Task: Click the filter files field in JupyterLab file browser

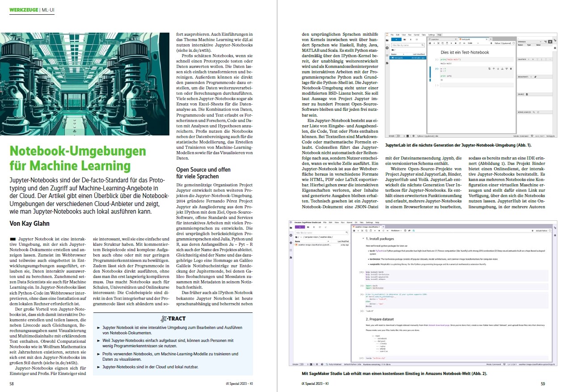Action: [x=409, y=45]
